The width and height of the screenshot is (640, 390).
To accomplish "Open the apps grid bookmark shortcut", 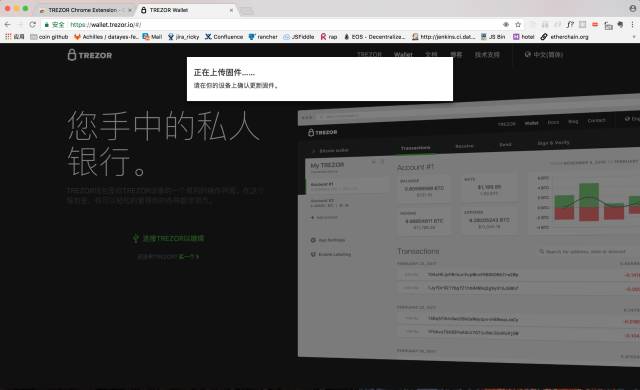I will click(15, 37).
